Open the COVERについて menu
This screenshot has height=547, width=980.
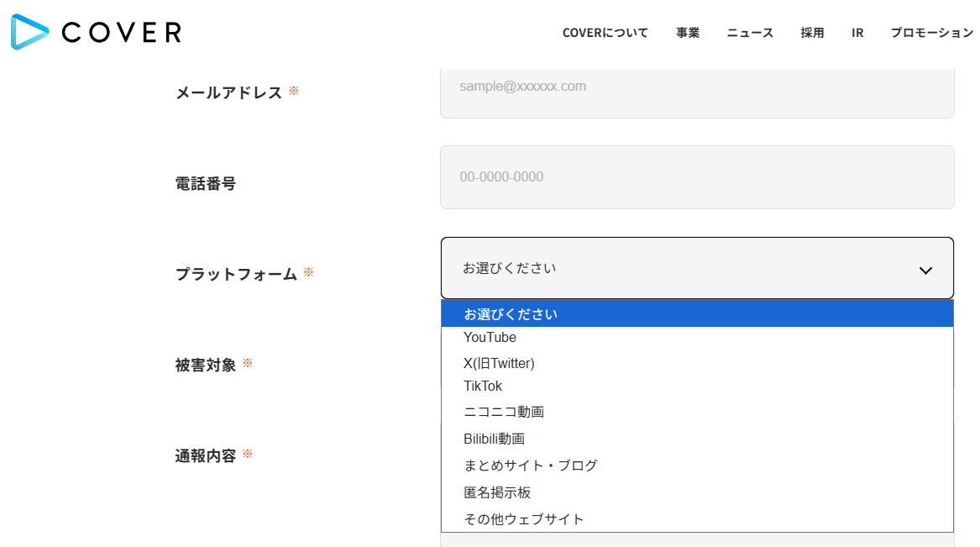click(x=605, y=33)
